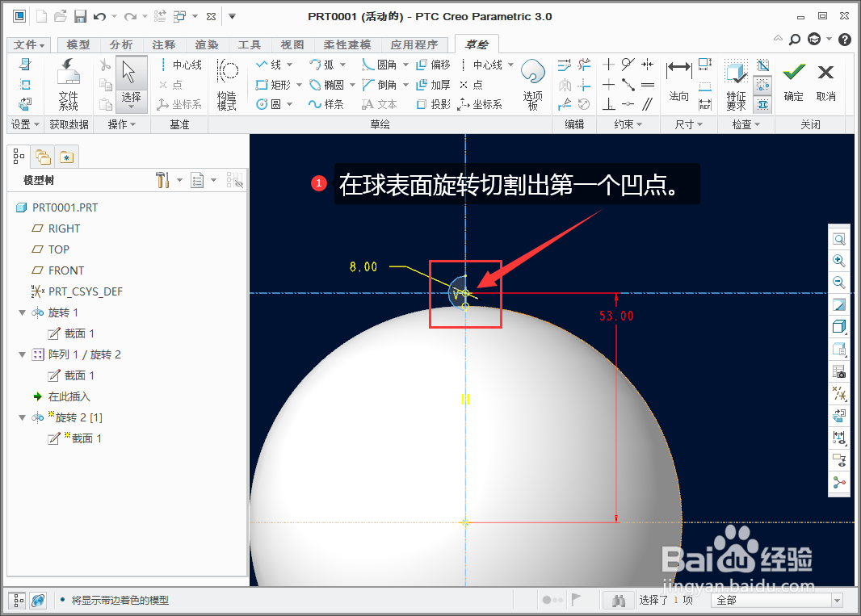The width and height of the screenshot is (861, 616).
Task: Click the 法向 dimension tool
Action: (x=678, y=82)
